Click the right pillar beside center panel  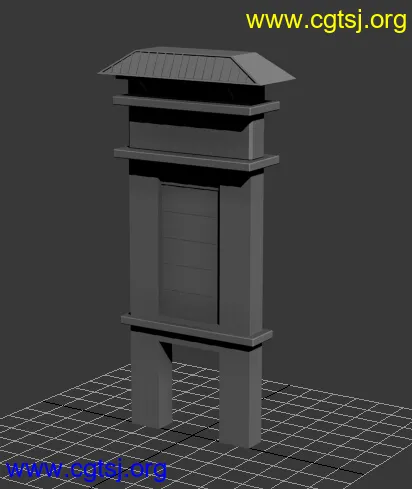coord(241,257)
